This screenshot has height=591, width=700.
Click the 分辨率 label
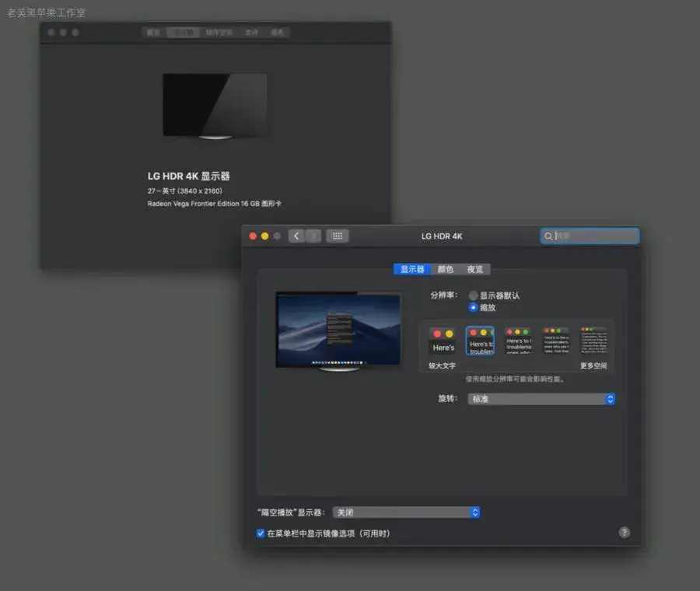click(444, 295)
